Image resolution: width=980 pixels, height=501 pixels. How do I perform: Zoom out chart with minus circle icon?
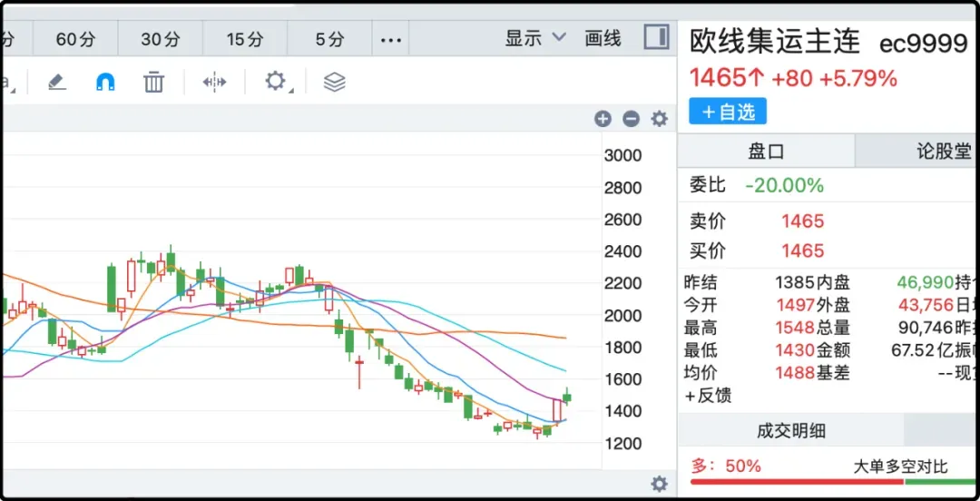coord(631,119)
